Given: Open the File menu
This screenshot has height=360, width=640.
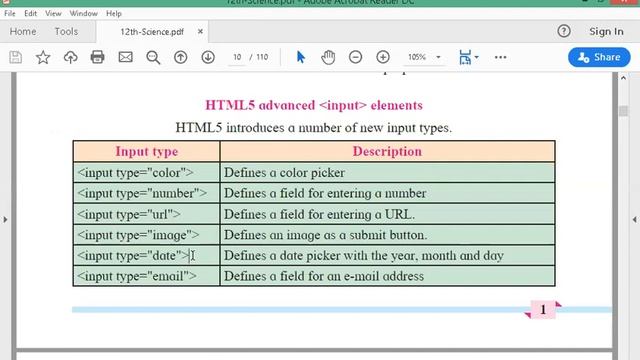Looking at the screenshot, I should pyautogui.click(x=10, y=13).
